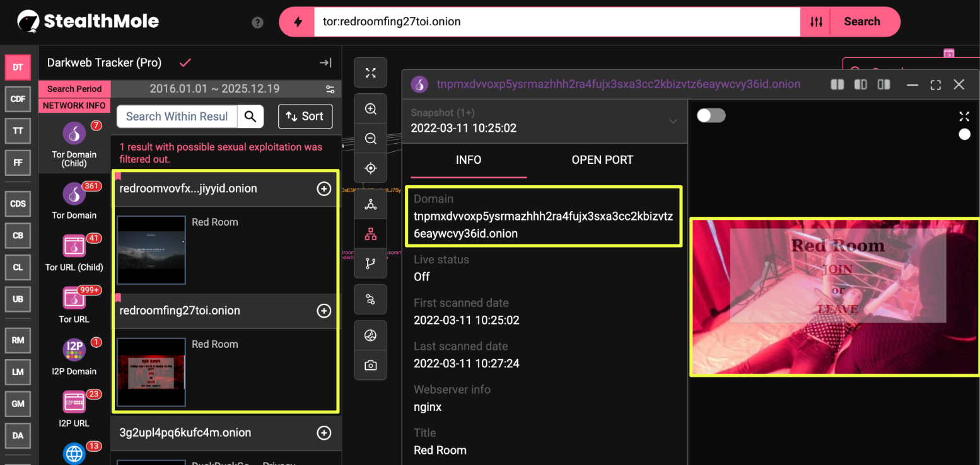Open the search filter settings icon
The width and height of the screenshot is (980, 465).
[x=816, y=22]
